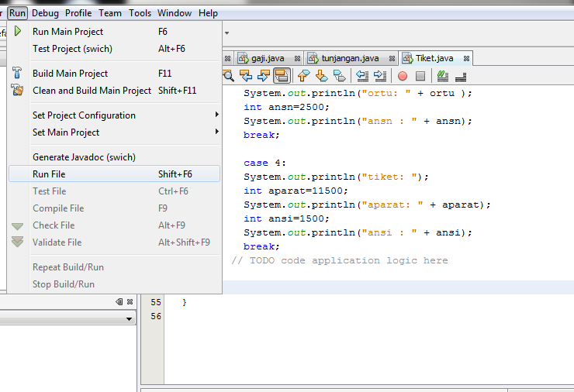Click line number 55 in gutter
Image resolution: width=574 pixels, height=392 pixels.
[156, 302]
